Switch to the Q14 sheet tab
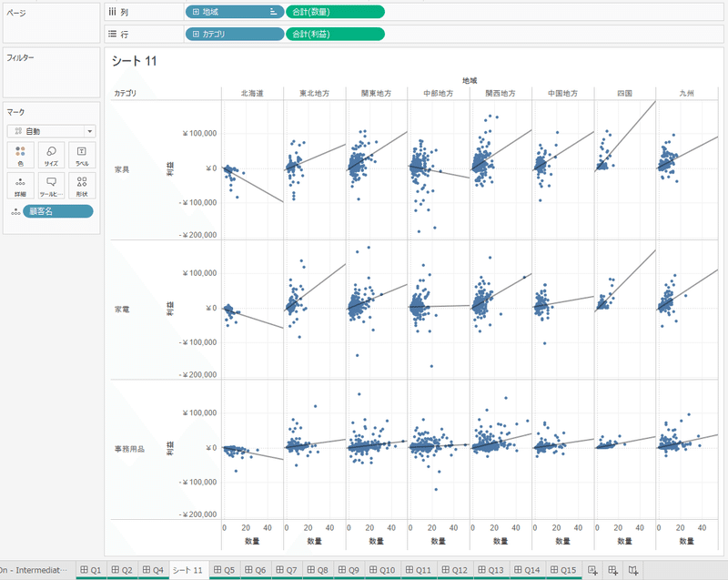The image size is (728, 580). click(528, 570)
